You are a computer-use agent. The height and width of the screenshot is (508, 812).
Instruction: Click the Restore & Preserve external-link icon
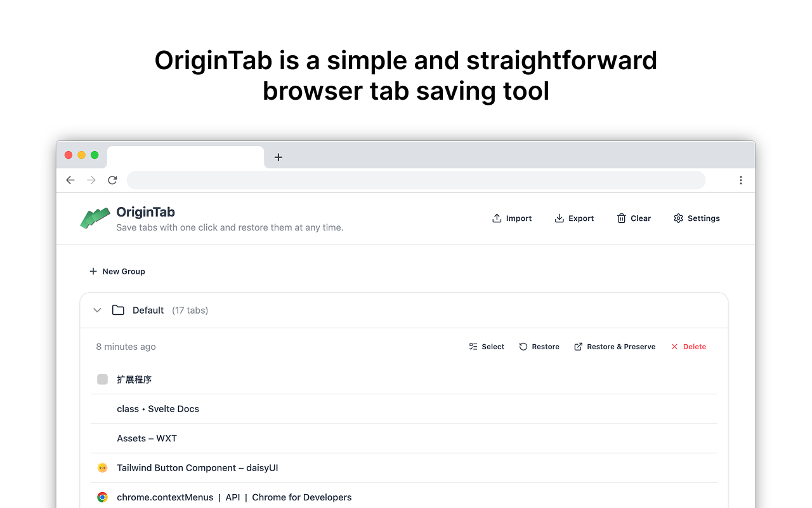pos(578,347)
